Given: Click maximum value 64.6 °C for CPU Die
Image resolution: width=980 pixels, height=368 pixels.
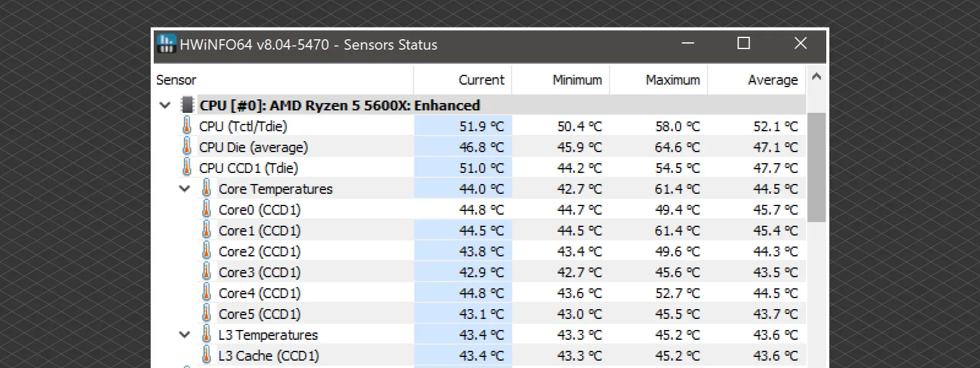Looking at the screenshot, I should pos(677,147).
